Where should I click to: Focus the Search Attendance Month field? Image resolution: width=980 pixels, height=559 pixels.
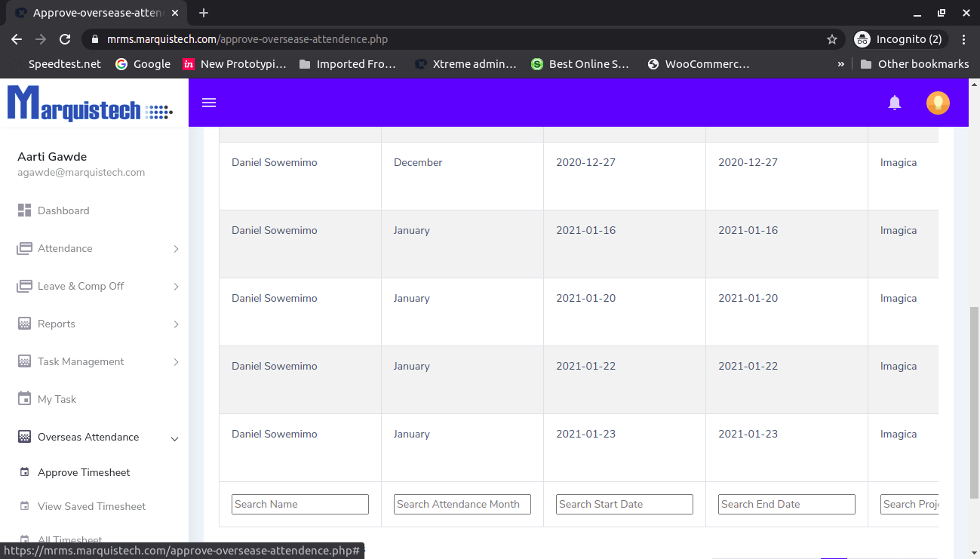(x=462, y=504)
